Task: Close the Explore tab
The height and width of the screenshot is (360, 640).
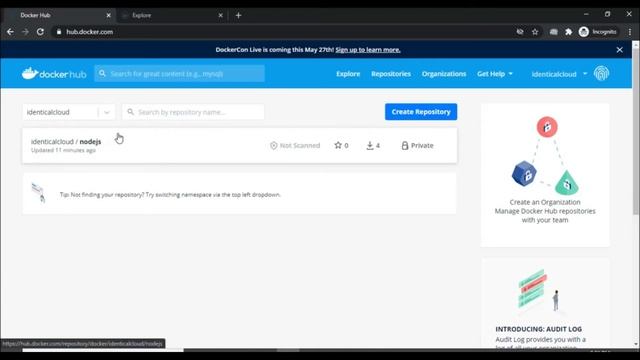Action: point(220,16)
